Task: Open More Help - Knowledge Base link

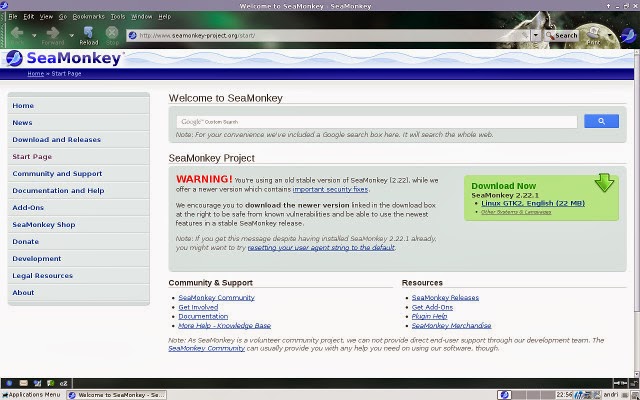Action: (224, 326)
